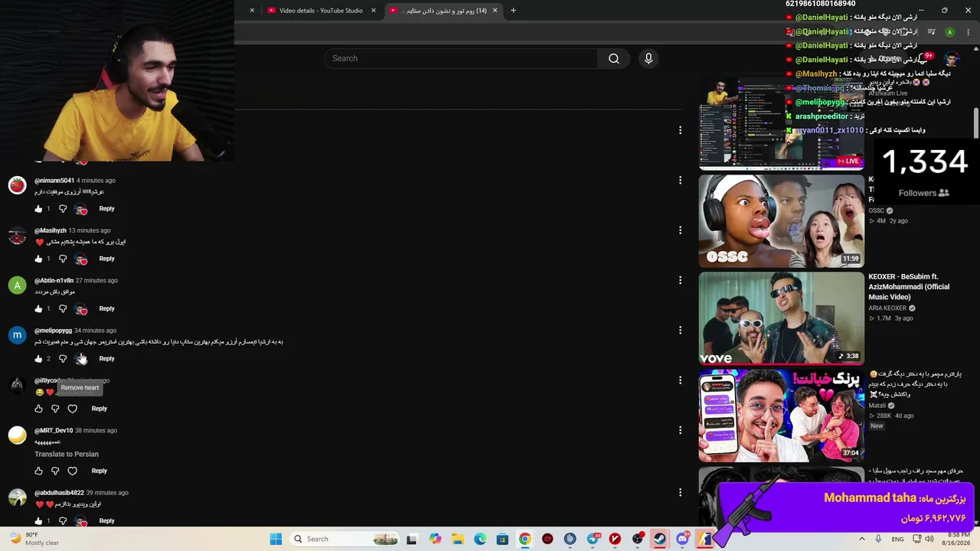
Task: Reply to the @melipopygg comment
Action: [x=106, y=359]
